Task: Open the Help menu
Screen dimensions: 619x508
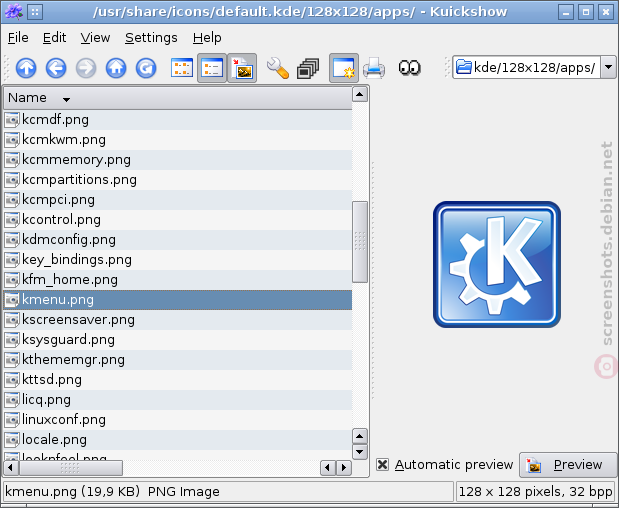Action: coord(207,38)
